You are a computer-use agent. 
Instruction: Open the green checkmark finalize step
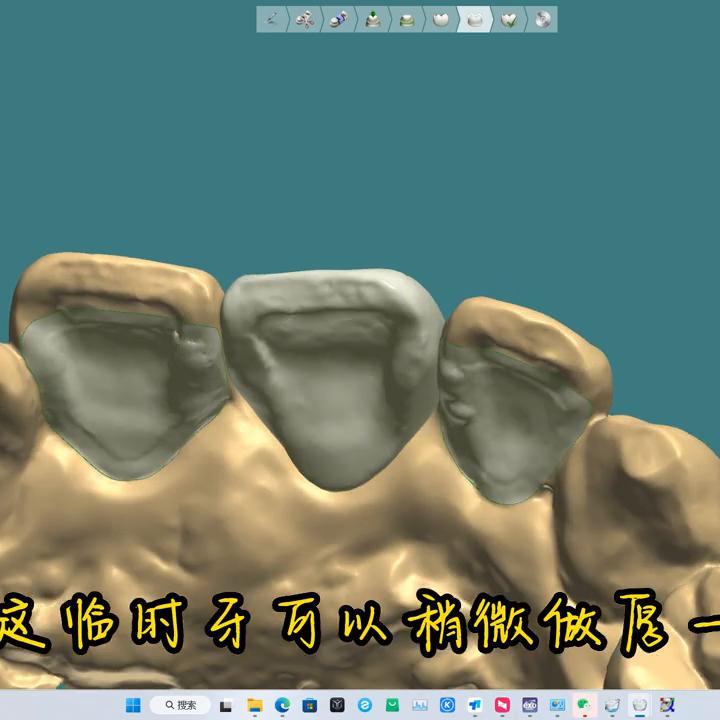tap(509, 19)
